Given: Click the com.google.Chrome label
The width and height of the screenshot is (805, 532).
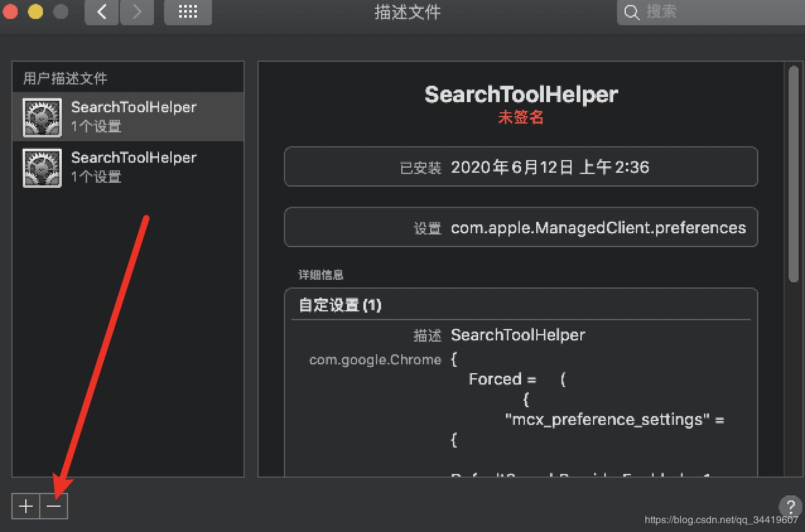Looking at the screenshot, I should 375,360.
